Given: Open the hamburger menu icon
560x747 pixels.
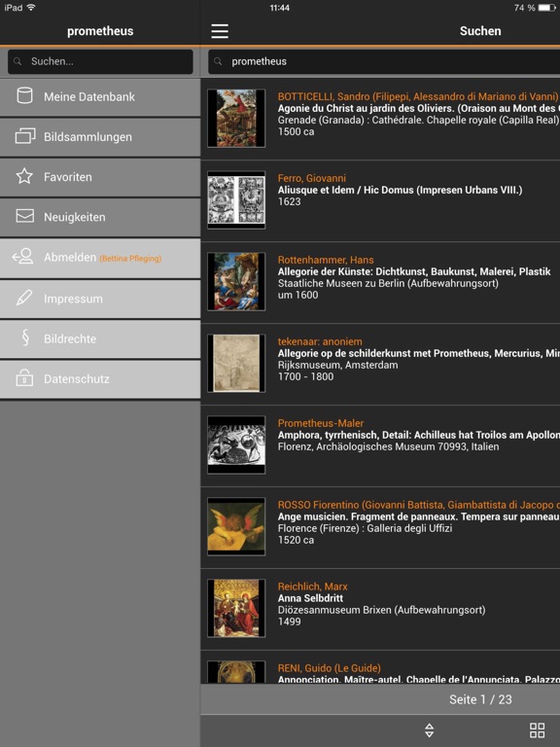Looking at the screenshot, I should (x=220, y=31).
